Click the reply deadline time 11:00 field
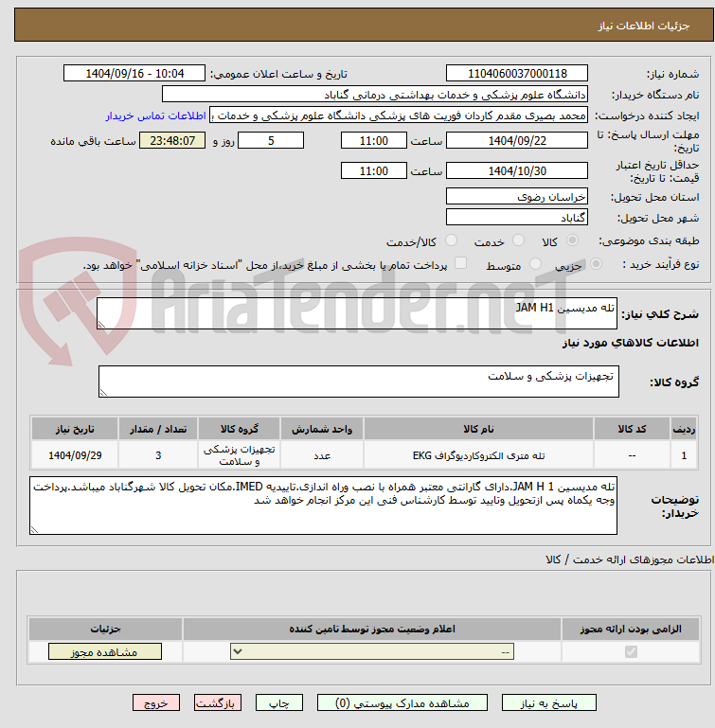Screen dimensions: 715x728 [x=374, y=141]
